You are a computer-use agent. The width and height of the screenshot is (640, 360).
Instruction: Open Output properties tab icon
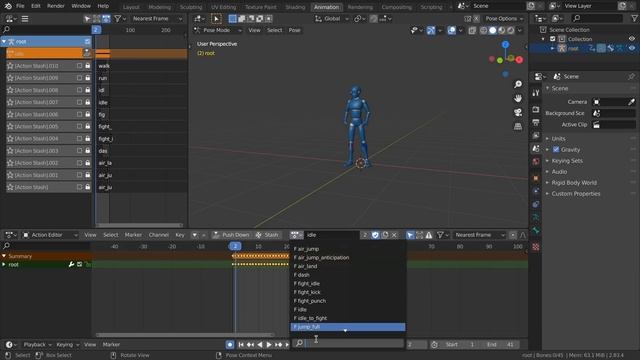(x=536, y=122)
